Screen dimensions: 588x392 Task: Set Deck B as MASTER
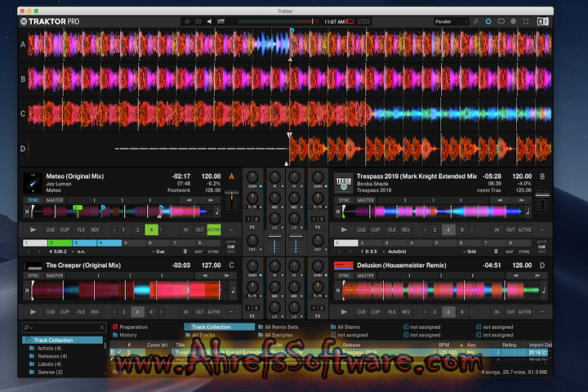[366, 200]
